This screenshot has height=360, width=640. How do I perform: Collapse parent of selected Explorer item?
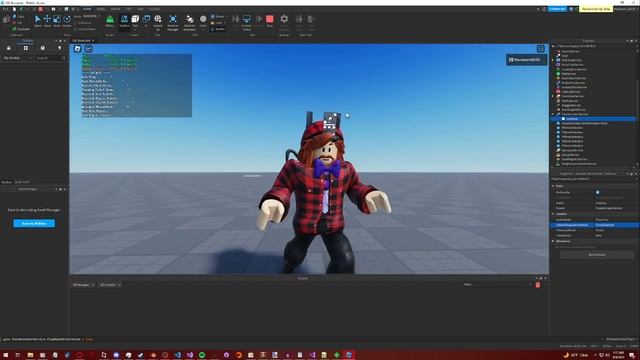pyautogui.click(x=553, y=114)
